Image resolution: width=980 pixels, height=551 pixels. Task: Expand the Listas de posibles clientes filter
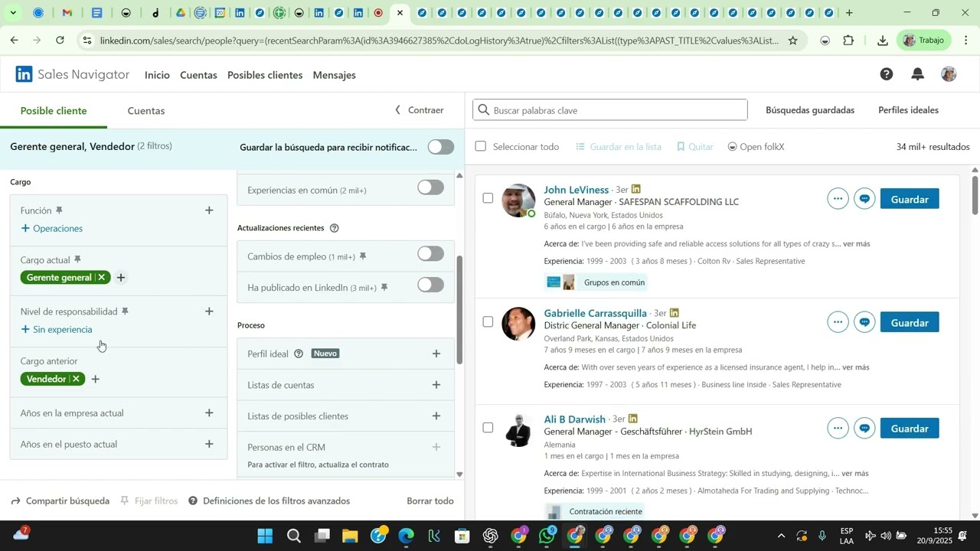[436, 416]
